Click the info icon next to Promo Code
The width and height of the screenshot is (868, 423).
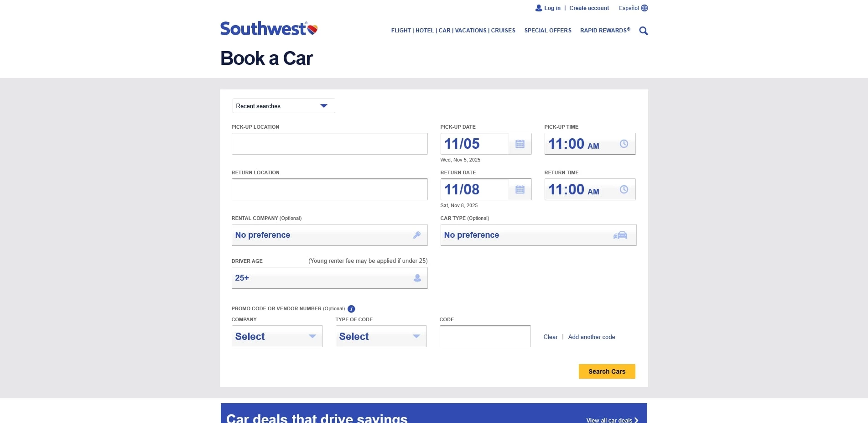(352, 308)
